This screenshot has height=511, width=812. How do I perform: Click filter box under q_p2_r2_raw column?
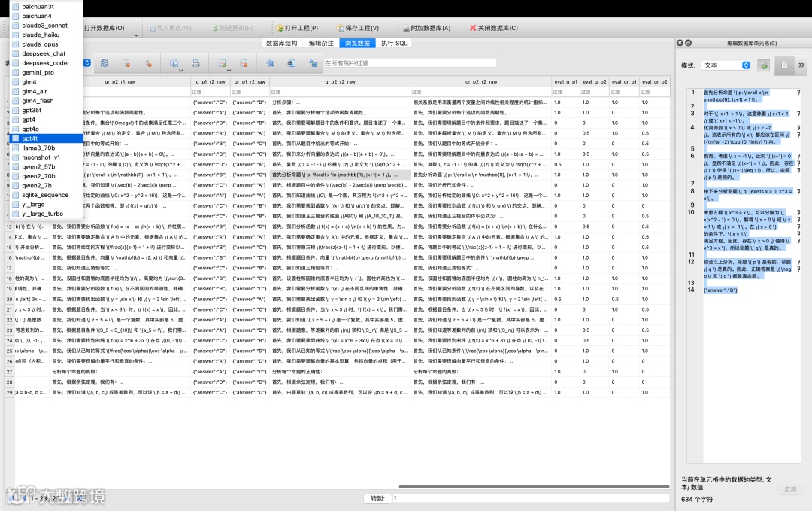point(340,92)
